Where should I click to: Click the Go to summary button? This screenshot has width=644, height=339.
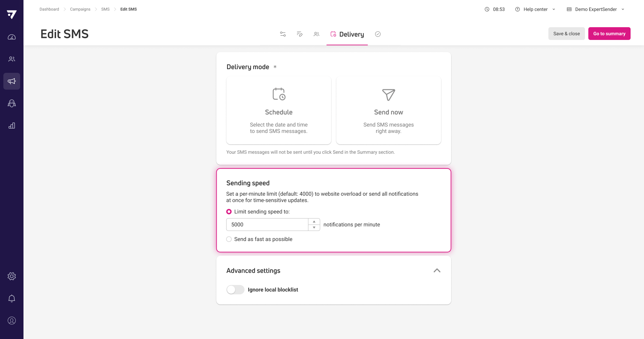[609, 34]
